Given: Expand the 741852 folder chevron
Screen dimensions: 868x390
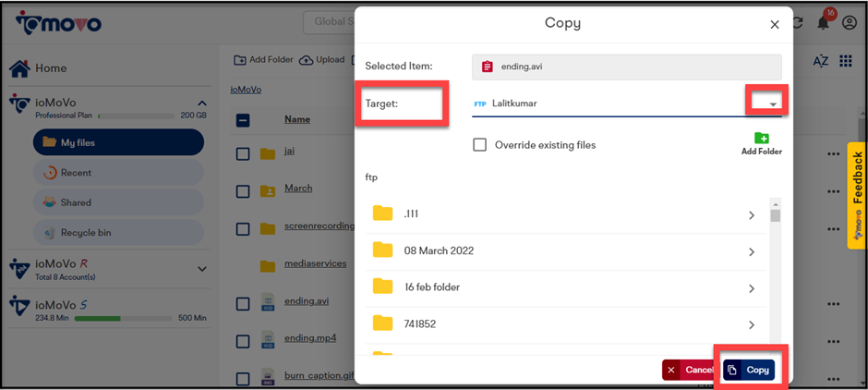Looking at the screenshot, I should tap(752, 324).
